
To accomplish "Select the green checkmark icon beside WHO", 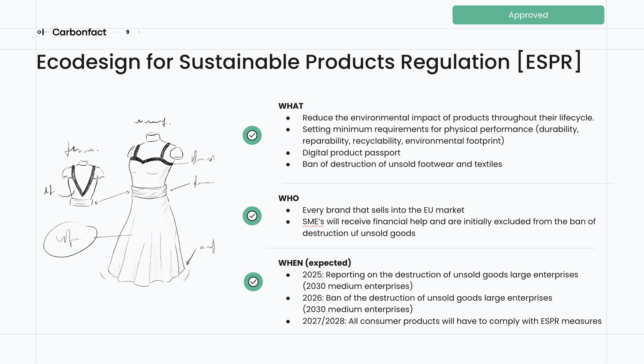I will pyautogui.click(x=252, y=216).
